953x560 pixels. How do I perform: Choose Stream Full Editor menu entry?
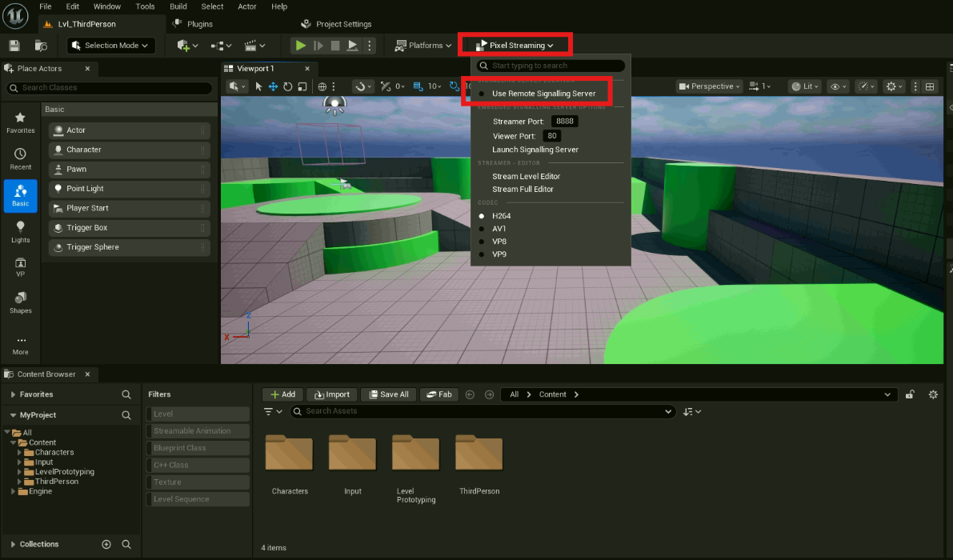523,189
